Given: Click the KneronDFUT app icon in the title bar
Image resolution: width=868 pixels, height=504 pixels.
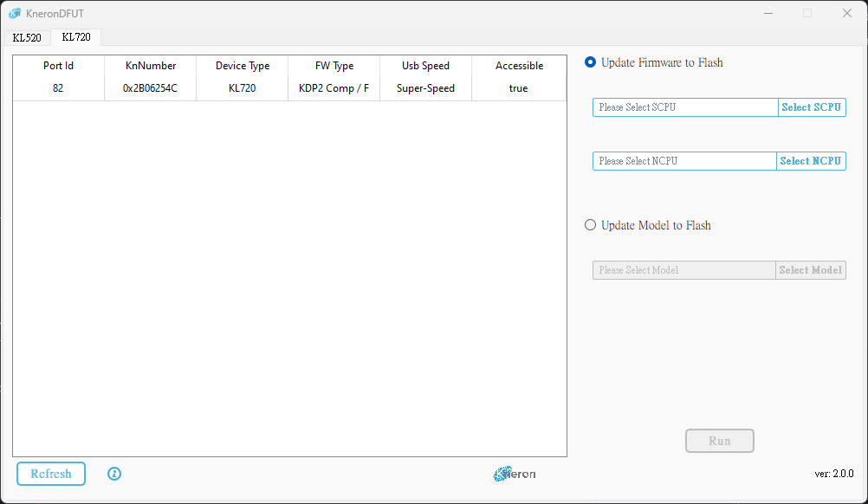Looking at the screenshot, I should (15, 13).
